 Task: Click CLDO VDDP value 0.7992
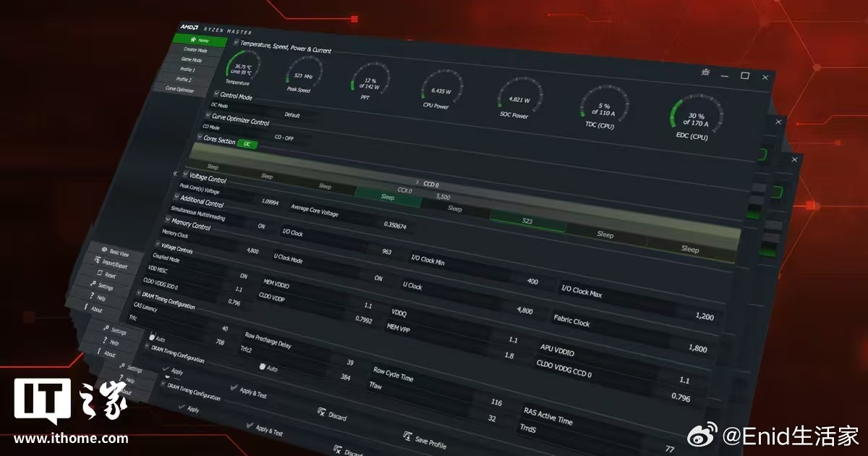pyautogui.click(x=364, y=319)
